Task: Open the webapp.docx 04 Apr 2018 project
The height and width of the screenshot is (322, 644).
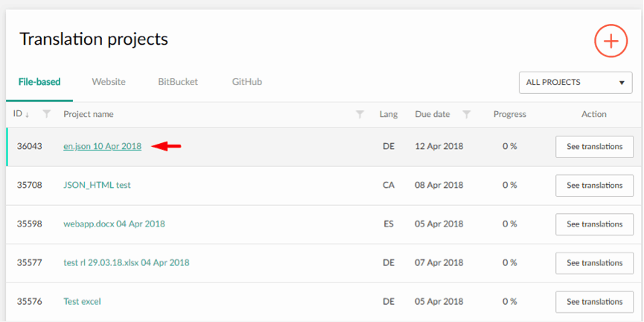Action: pos(114,224)
